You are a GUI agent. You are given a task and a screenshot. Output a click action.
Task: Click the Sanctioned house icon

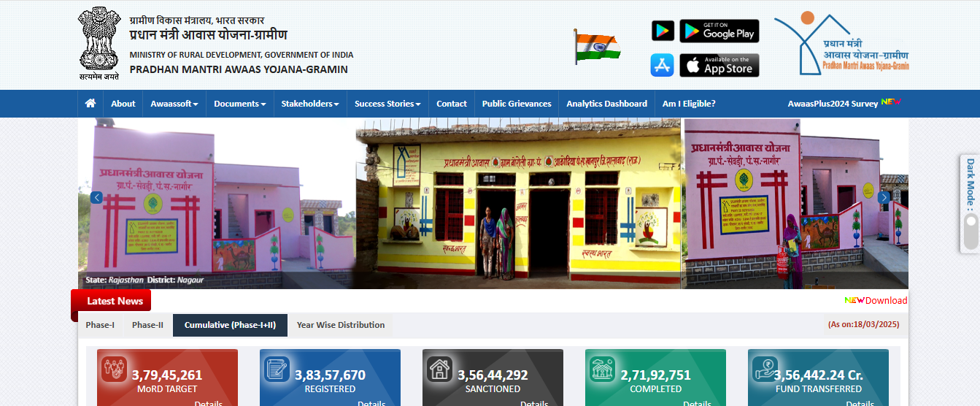(x=440, y=369)
